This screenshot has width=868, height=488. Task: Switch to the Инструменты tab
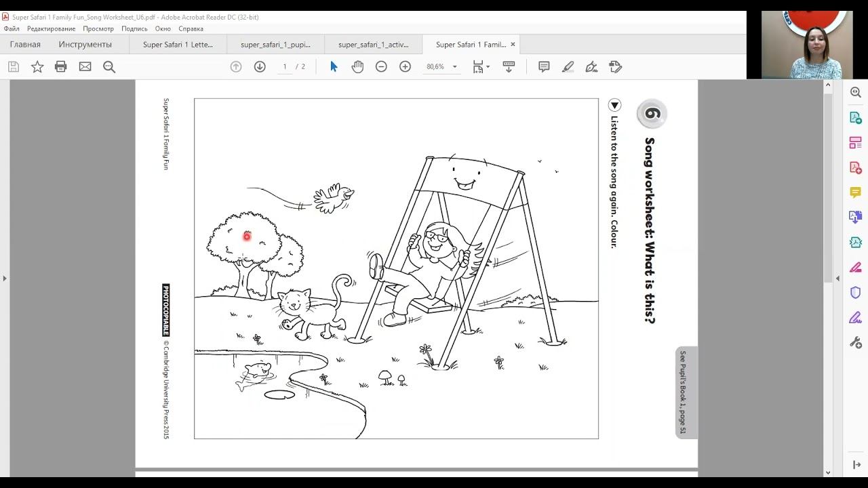point(85,45)
